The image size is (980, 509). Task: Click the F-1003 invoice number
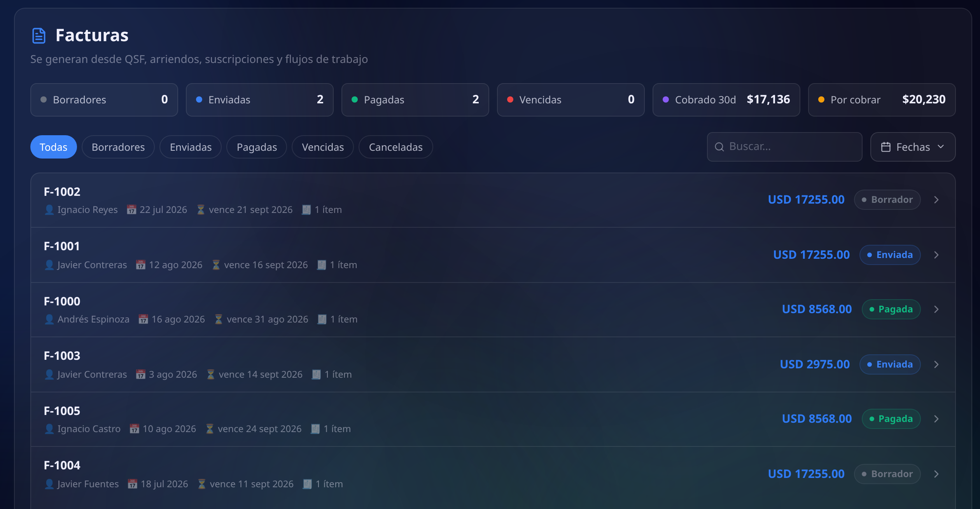[62, 356]
